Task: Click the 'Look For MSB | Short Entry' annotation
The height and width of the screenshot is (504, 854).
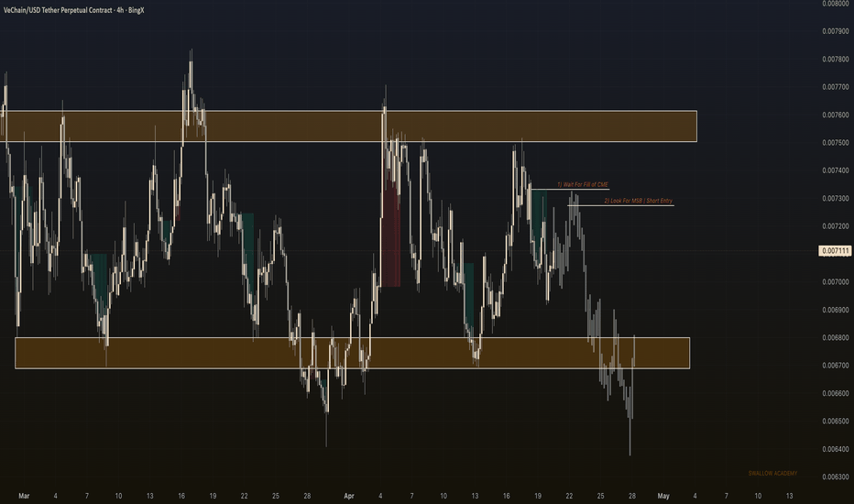Action: [x=639, y=200]
